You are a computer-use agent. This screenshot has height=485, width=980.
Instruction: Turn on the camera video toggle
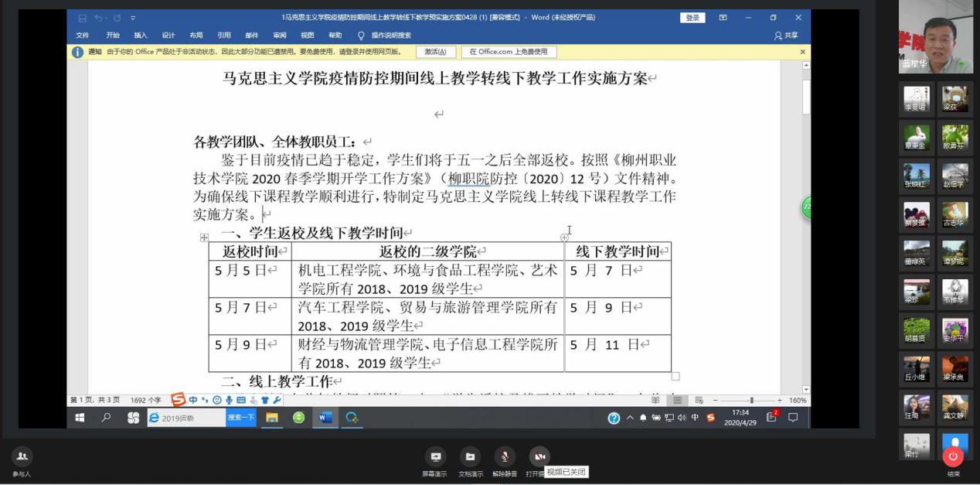point(539,457)
